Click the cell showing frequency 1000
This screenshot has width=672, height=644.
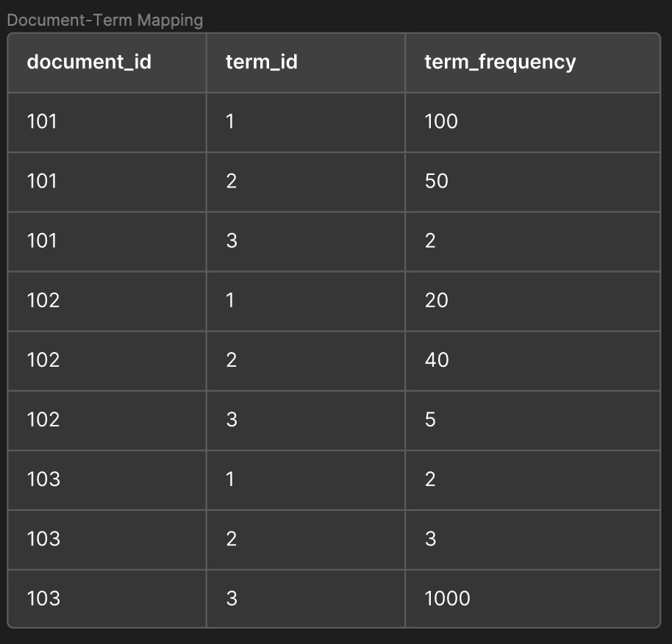point(532,599)
